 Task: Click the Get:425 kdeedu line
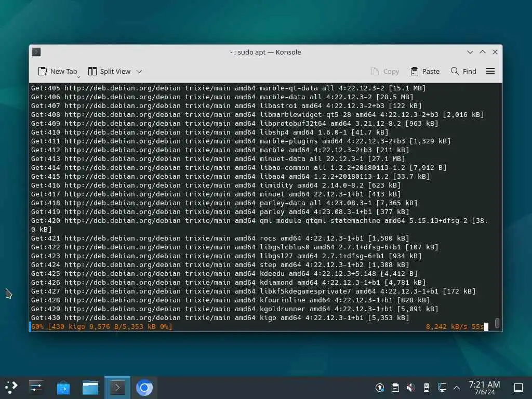[224, 273]
